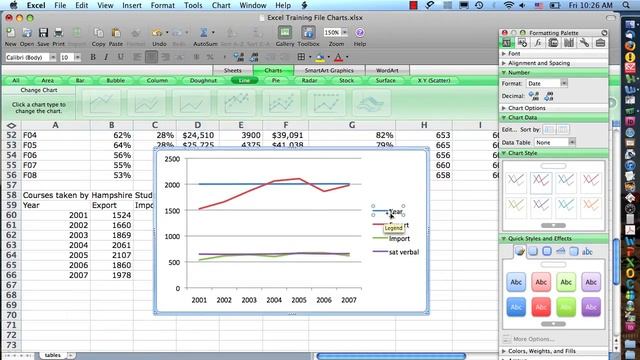Expand the Font section
640x360 pixels.
click(x=504, y=53)
